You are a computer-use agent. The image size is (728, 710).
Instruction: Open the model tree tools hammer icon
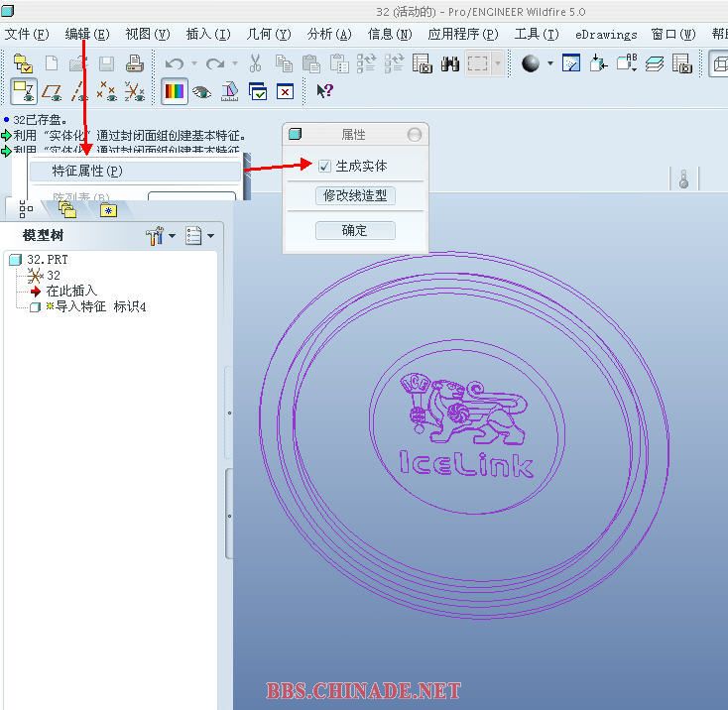155,236
